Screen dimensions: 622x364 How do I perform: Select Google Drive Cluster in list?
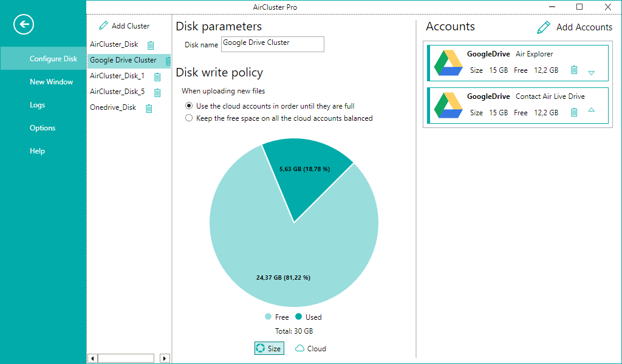pos(123,60)
